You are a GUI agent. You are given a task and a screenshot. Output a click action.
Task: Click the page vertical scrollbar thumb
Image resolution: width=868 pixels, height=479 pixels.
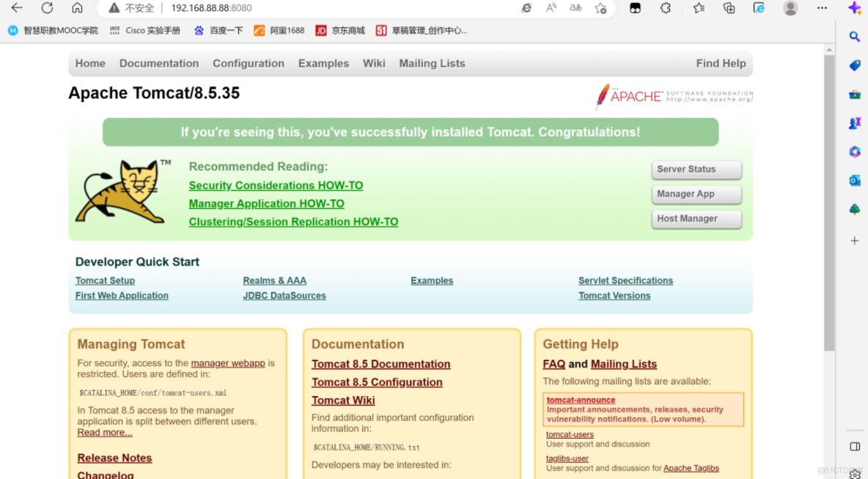point(828,202)
